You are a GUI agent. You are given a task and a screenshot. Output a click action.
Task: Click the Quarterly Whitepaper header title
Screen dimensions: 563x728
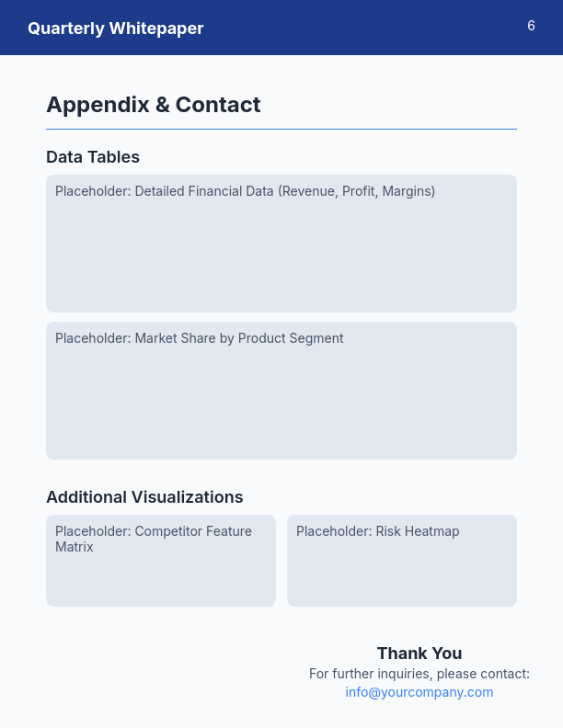(115, 28)
